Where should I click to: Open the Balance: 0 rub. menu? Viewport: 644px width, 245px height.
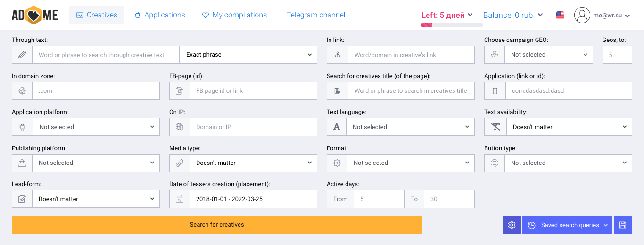[513, 15]
